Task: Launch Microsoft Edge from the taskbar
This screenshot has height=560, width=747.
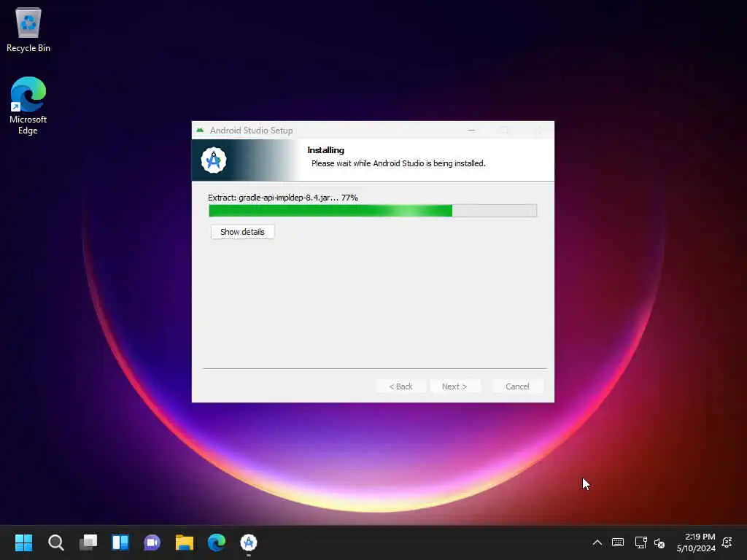Action: click(x=216, y=542)
